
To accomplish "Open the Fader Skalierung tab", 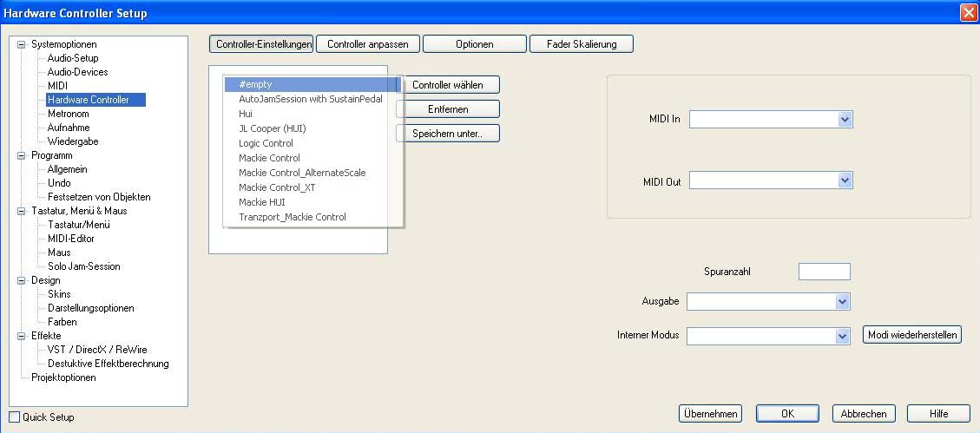I will tap(582, 44).
